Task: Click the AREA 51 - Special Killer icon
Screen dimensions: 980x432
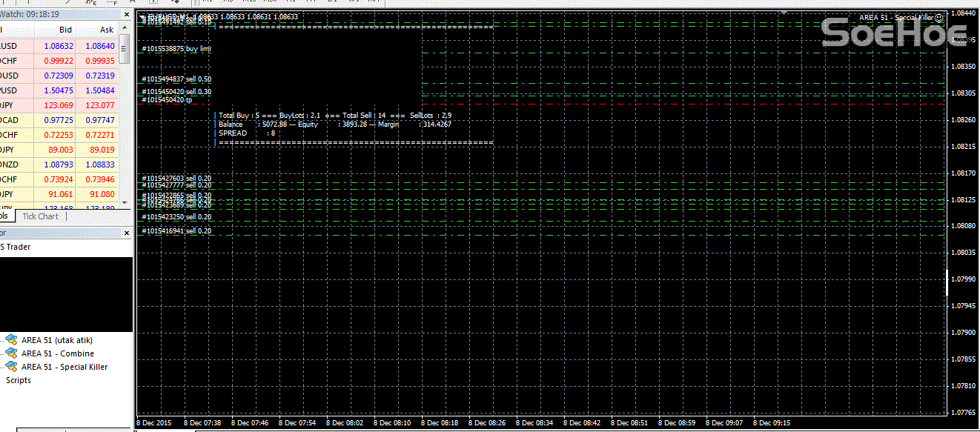Action: (x=11, y=367)
